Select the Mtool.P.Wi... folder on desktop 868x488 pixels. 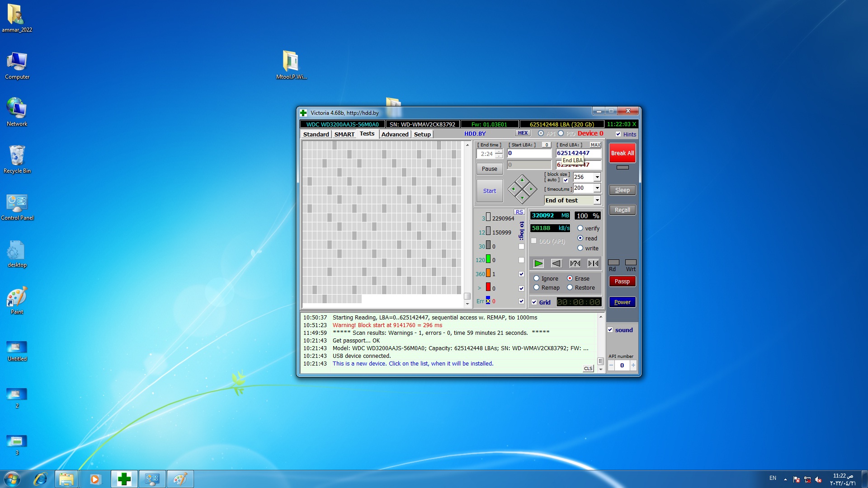tap(291, 65)
